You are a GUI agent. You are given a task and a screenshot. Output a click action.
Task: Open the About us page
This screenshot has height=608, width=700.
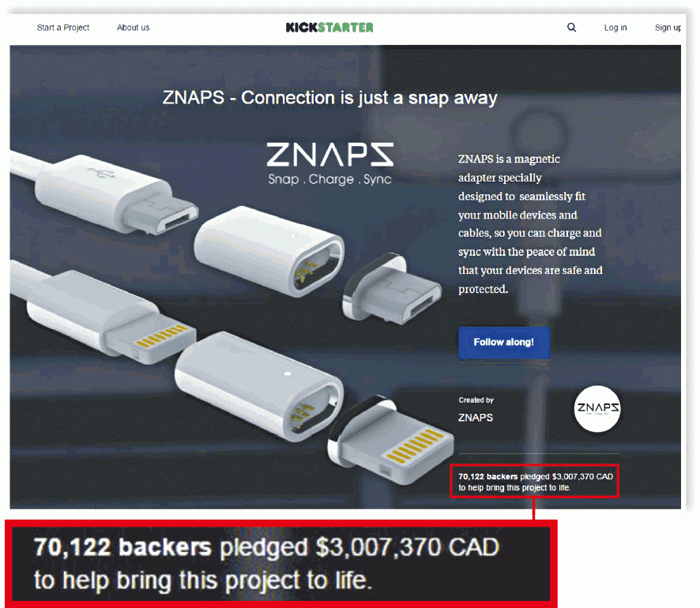point(133,28)
